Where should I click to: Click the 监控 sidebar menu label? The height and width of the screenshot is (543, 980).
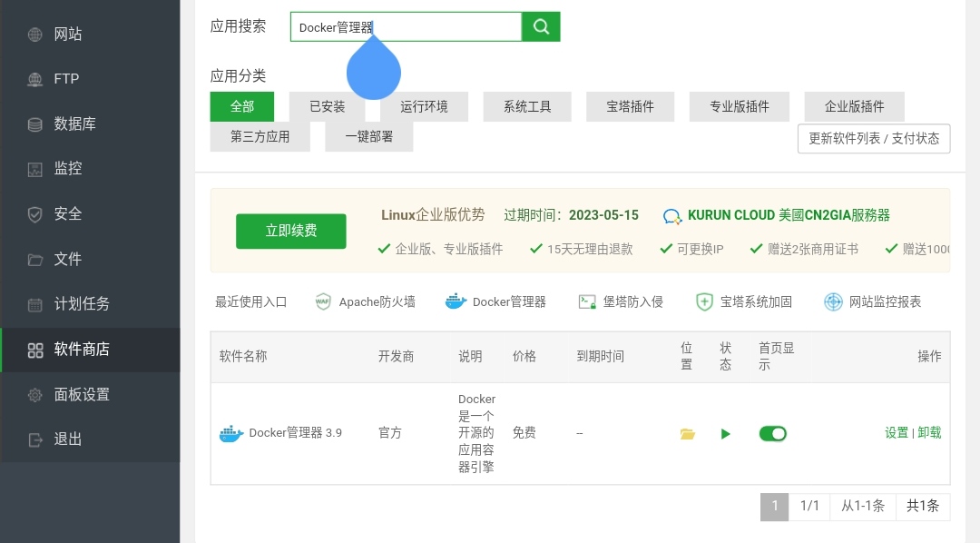68,169
